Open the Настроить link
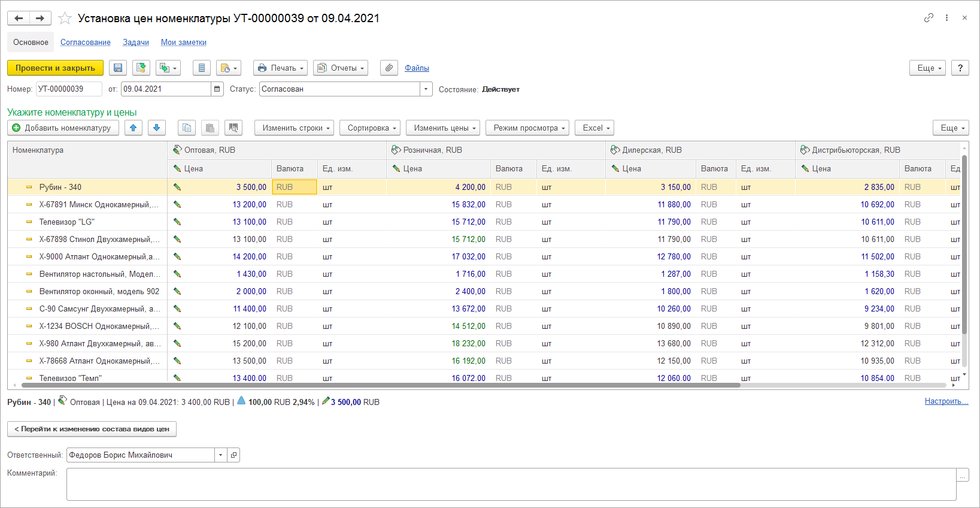980x508 pixels. pos(946,401)
